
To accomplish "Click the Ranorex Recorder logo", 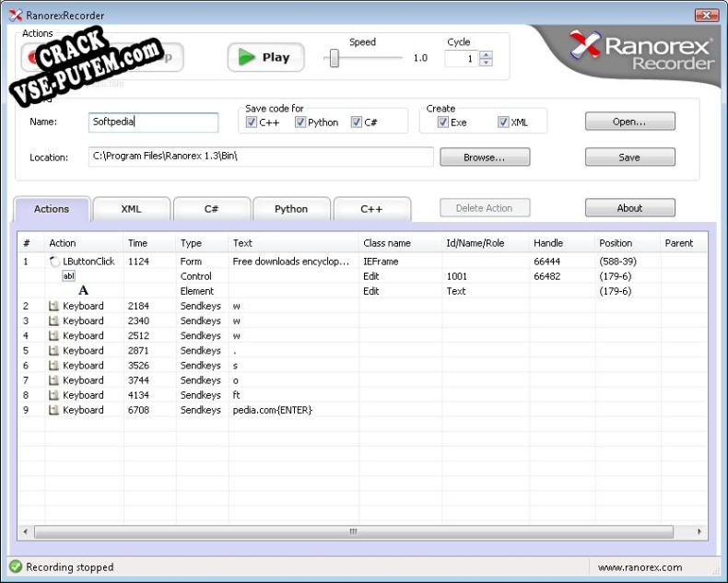I will click(641, 50).
